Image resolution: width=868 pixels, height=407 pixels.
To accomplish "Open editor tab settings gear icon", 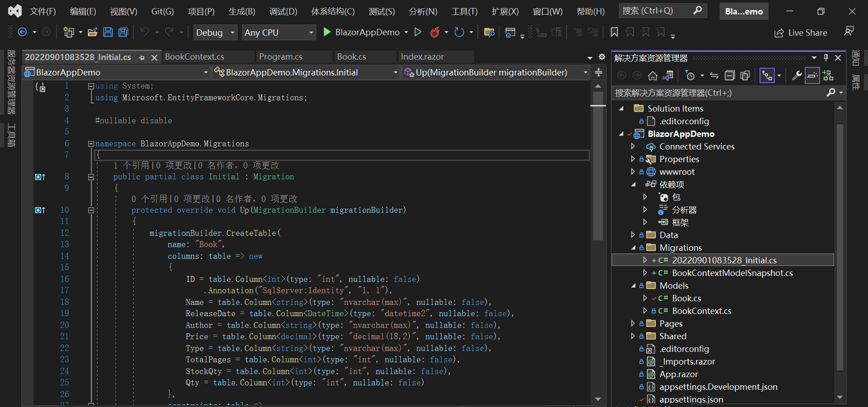I will (602, 57).
